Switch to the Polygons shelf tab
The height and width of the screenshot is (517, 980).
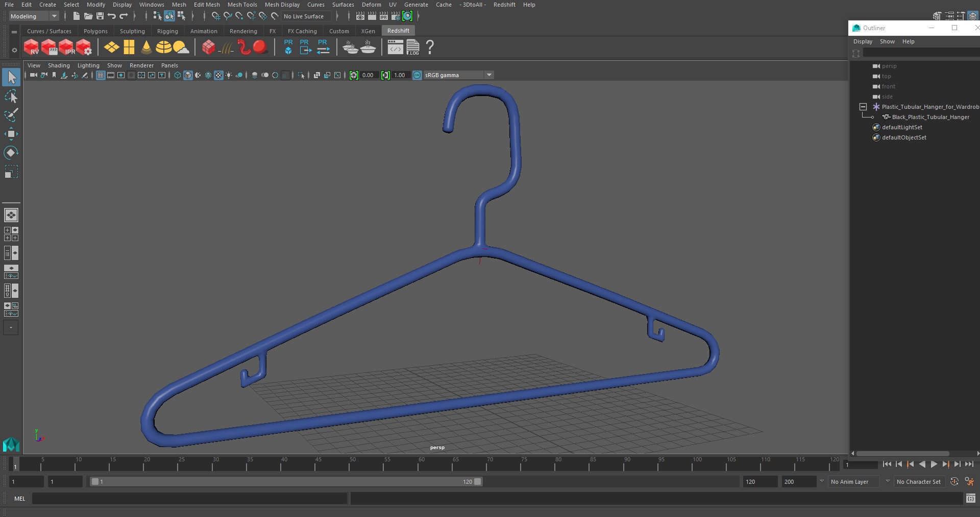pyautogui.click(x=95, y=31)
